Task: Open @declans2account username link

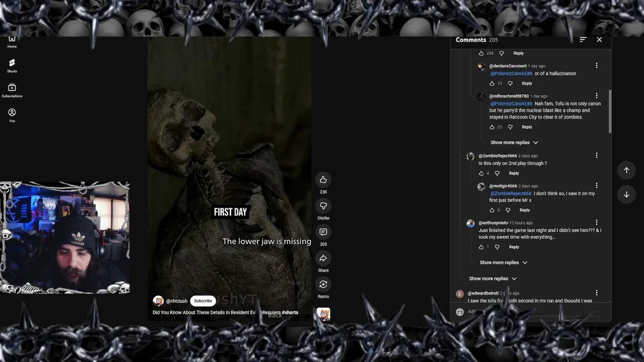Action: [x=508, y=66]
